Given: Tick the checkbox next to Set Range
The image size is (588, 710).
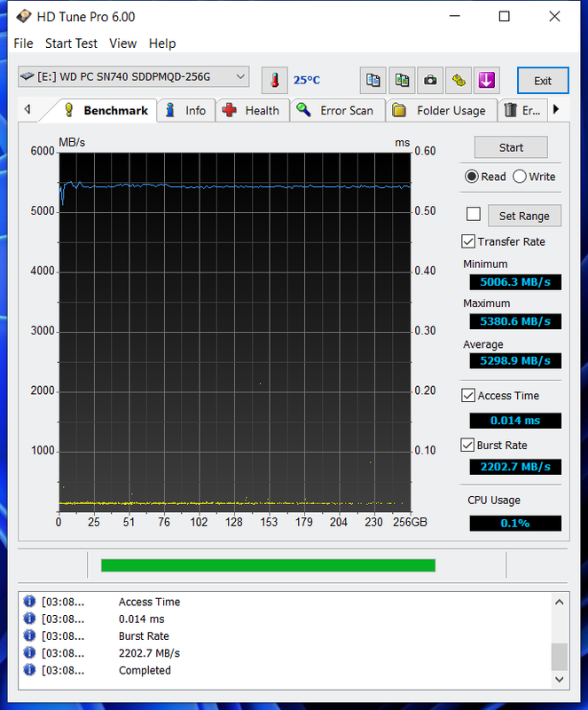Looking at the screenshot, I should (474, 214).
